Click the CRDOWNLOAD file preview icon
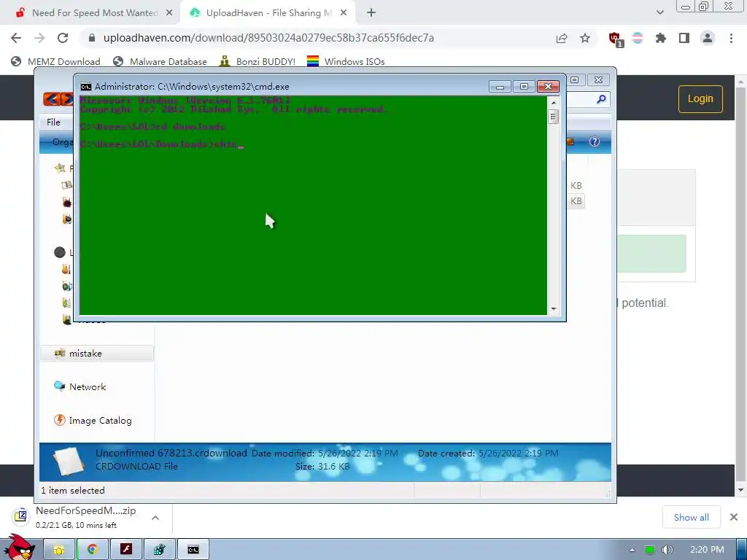The width and height of the screenshot is (747, 560). tap(69, 461)
